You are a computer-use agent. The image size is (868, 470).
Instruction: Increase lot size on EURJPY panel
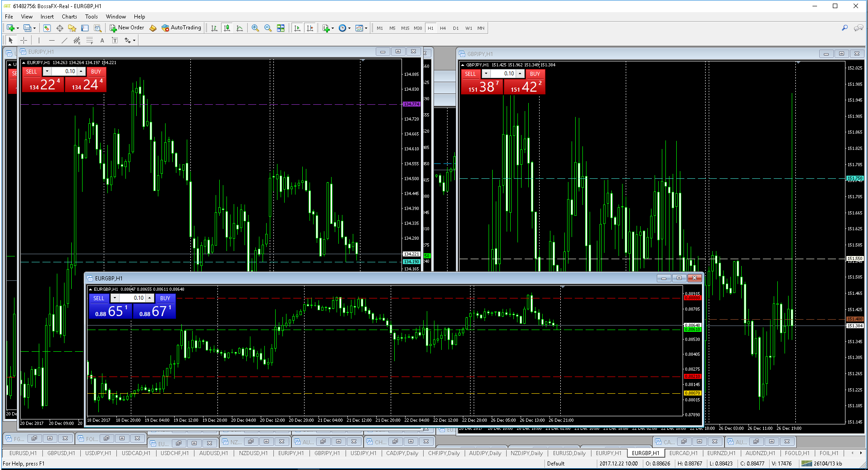click(x=81, y=71)
